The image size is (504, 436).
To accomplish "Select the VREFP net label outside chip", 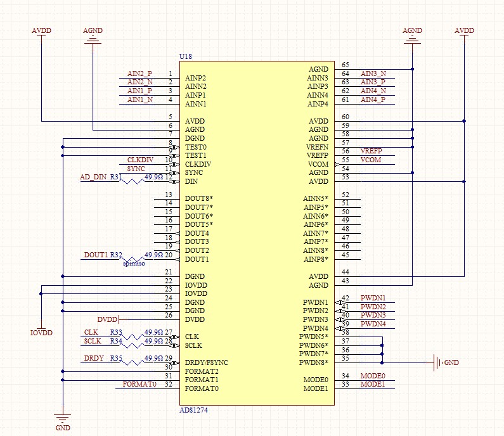I will (372, 151).
